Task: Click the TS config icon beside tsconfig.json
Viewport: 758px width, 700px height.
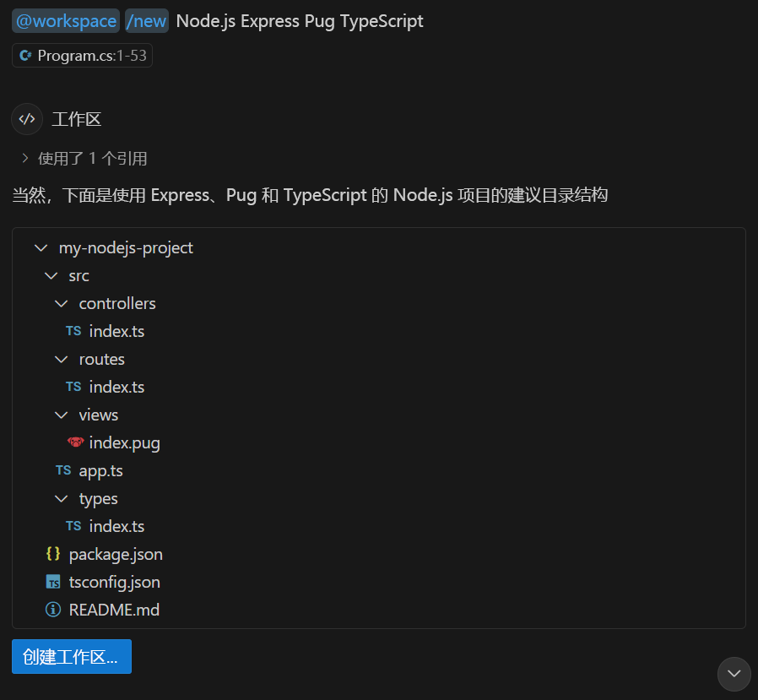Action: [x=53, y=582]
